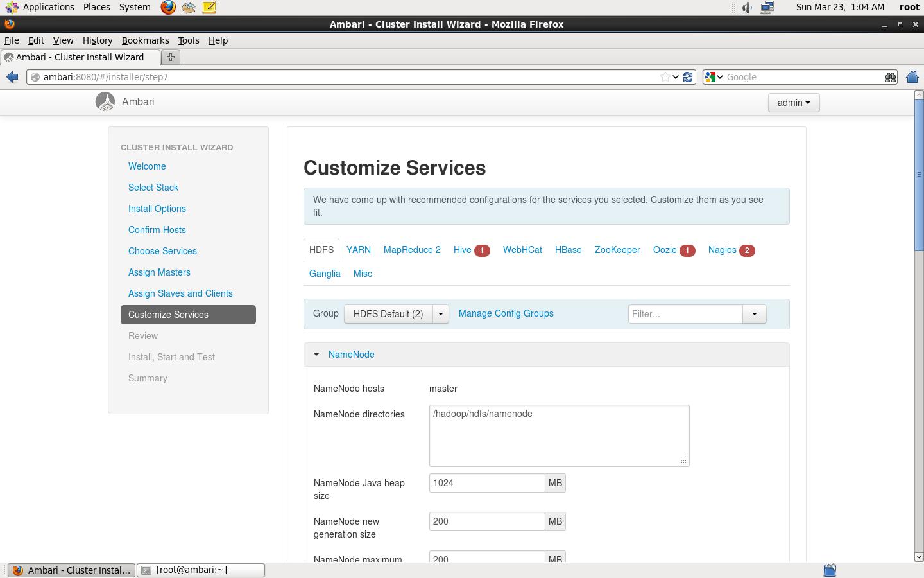Click the Firefox home icon
The image size is (924, 578).
[x=912, y=76]
